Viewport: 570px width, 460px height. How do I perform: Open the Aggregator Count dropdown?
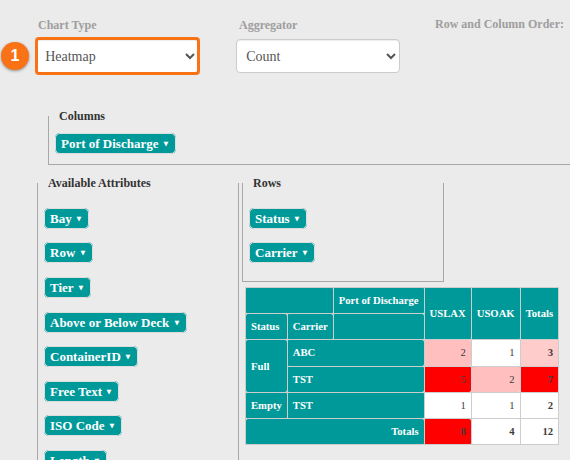[x=318, y=56]
